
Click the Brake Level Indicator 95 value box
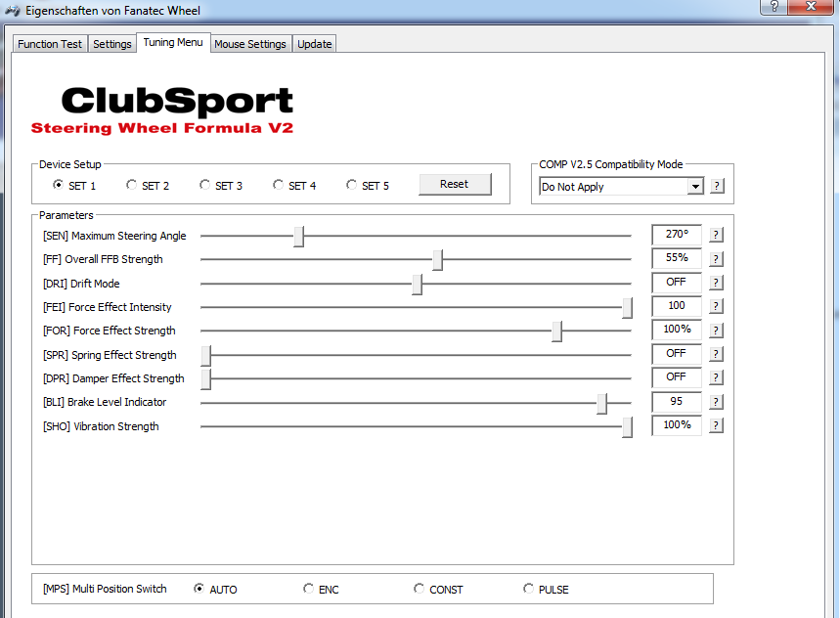tap(677, 402)
